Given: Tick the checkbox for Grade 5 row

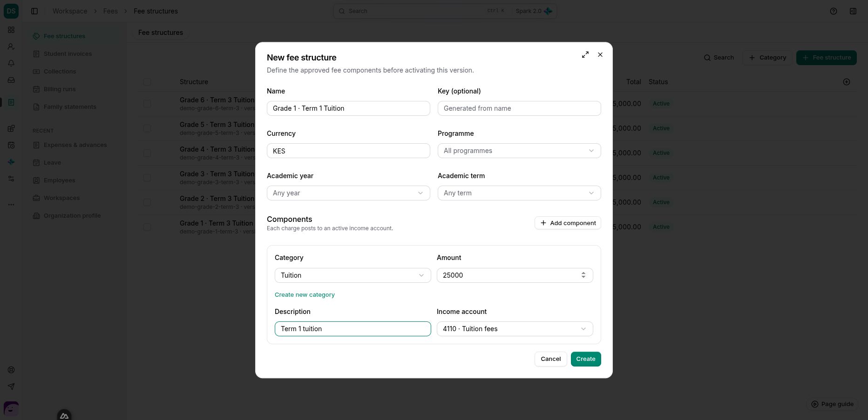Looking at the screenshot, I should 147,128.
